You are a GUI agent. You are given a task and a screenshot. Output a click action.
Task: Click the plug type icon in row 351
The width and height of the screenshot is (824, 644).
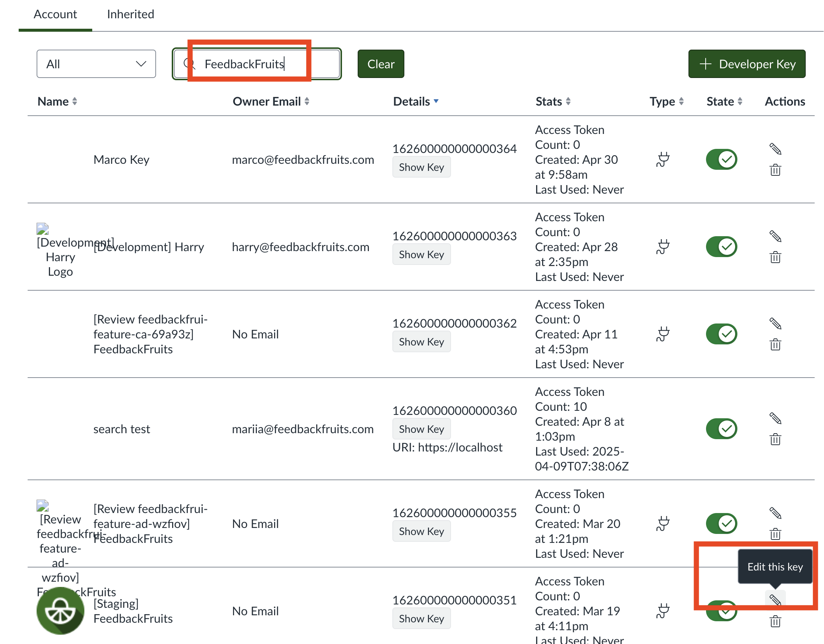tap(663, 611)
